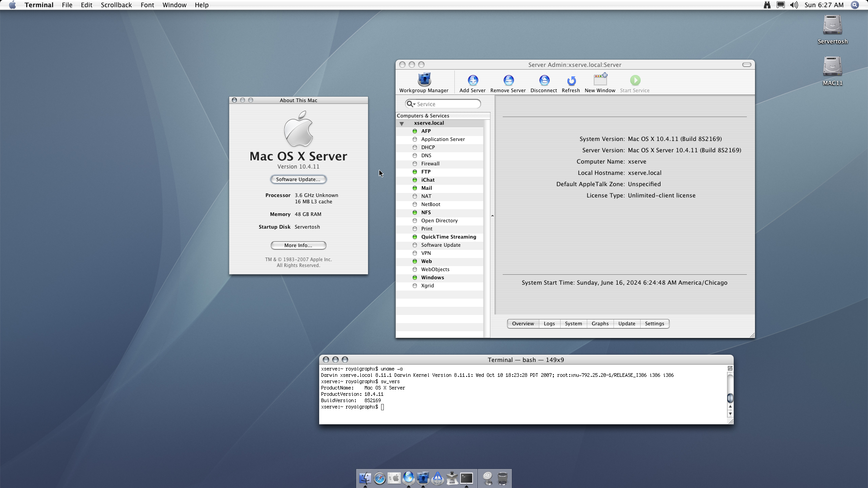
Task: Open the Font menu
Action: (147, 5)
